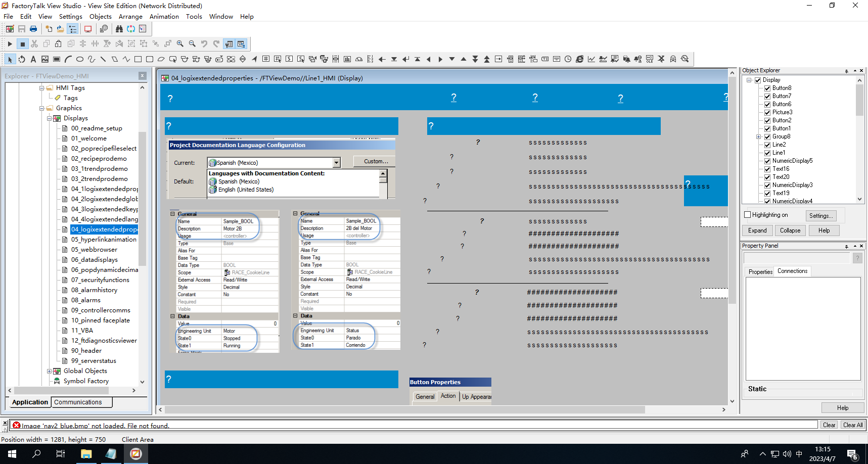Expand the Global Objects tree node

click(x=50, y=371)
